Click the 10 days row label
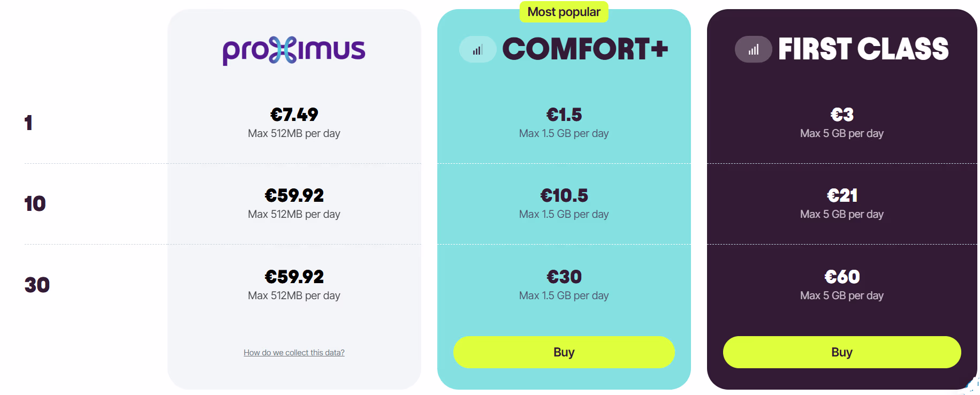This screenshot has width=980, height=395. (35, 204)
